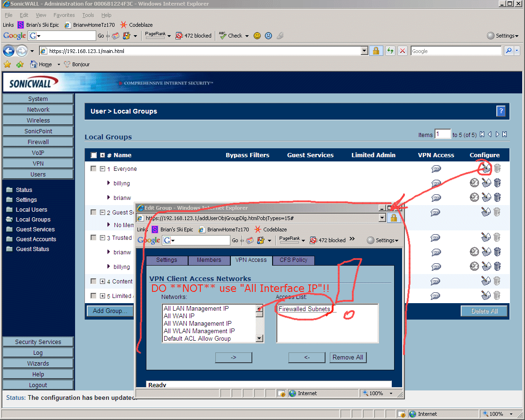Open the Favorites Center star icon
525x420 pixels.
pos(8,64)
